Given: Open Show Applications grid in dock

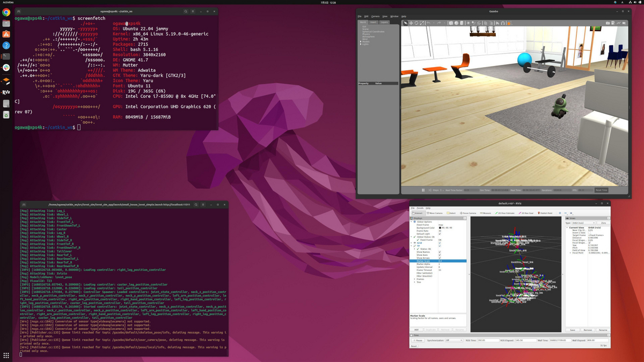Looking at the screenshot, I should pos(6,355).
